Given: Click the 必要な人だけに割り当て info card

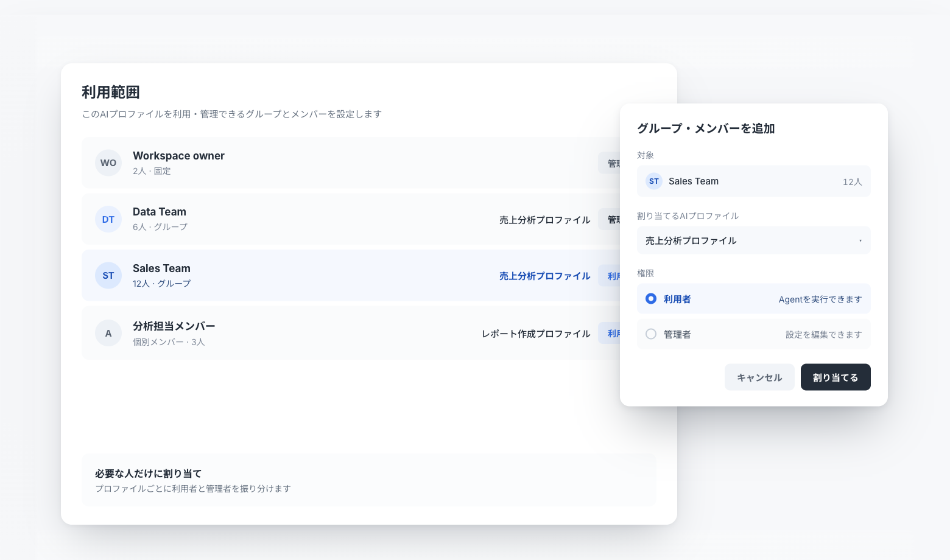Looking at the screenshot, I should [x=369, y=480].
